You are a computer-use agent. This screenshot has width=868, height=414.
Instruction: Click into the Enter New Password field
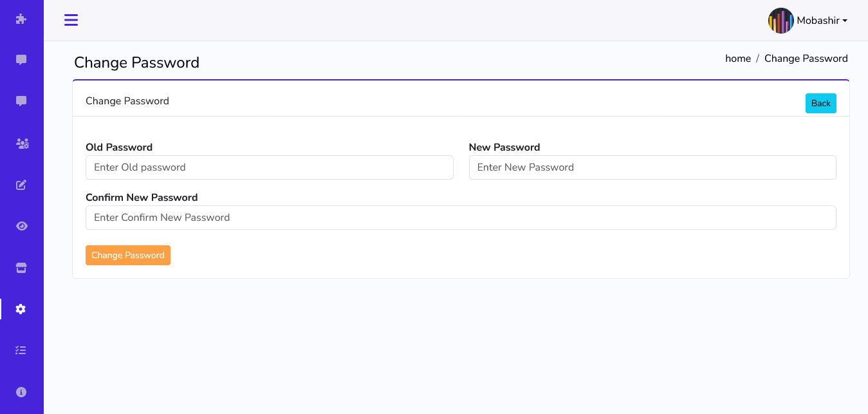652,167
